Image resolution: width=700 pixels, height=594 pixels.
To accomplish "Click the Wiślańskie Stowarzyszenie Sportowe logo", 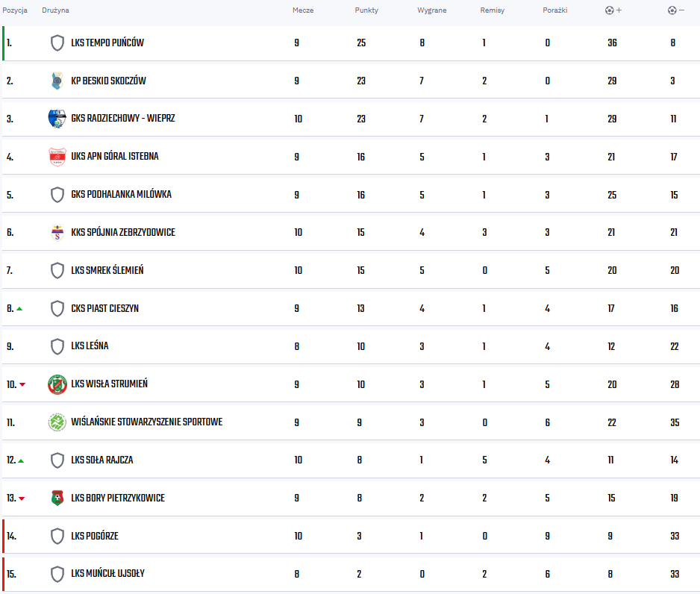I will pyautogui.click(x=57, y=422).
